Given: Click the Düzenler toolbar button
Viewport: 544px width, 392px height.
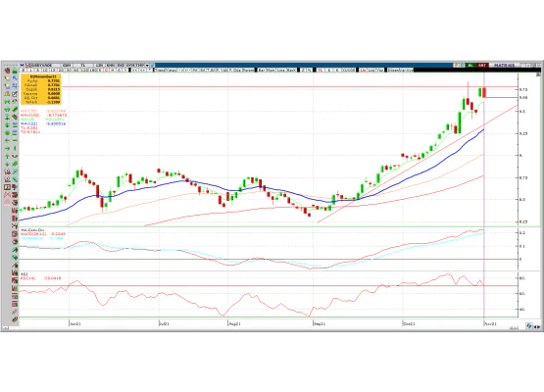Looking at the screenshot, I should (x=393, y=70).
